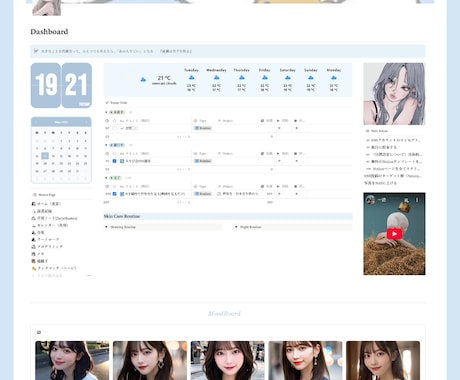Open the メモ page link

[38, 254]
